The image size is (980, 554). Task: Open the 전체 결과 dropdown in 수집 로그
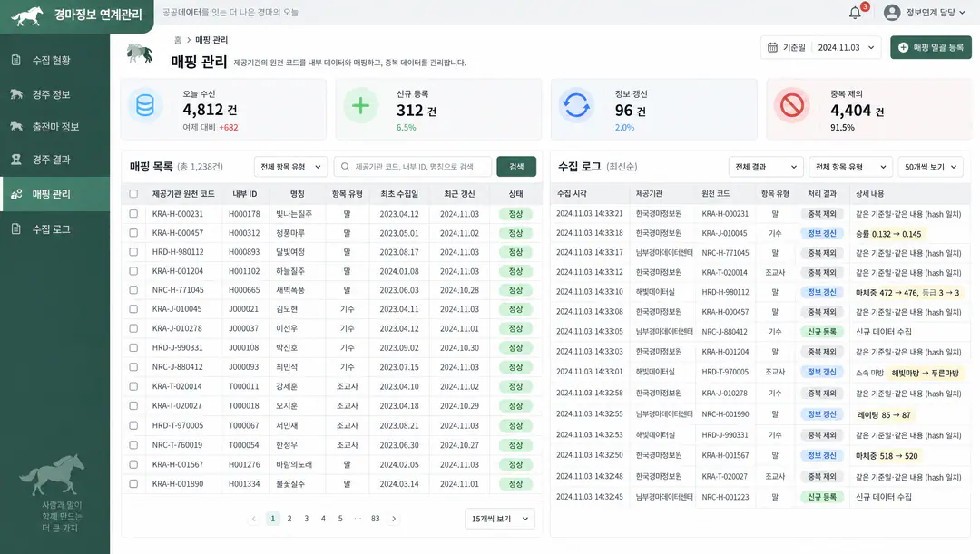click(x=766, y=167)
